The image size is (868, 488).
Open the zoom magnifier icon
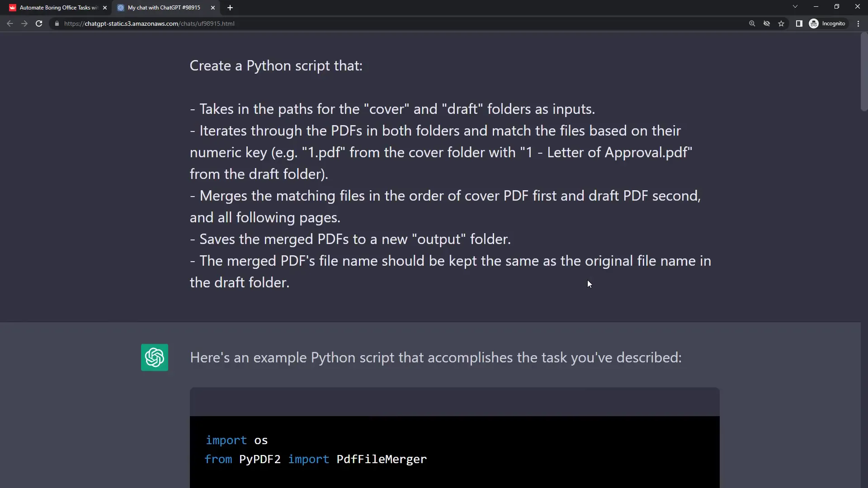pos(752,23)
